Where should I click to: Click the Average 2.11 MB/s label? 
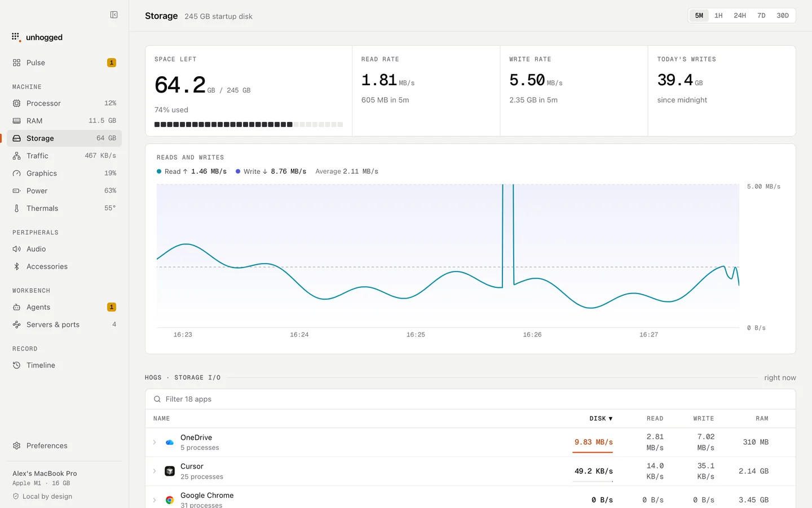[347, 172]
